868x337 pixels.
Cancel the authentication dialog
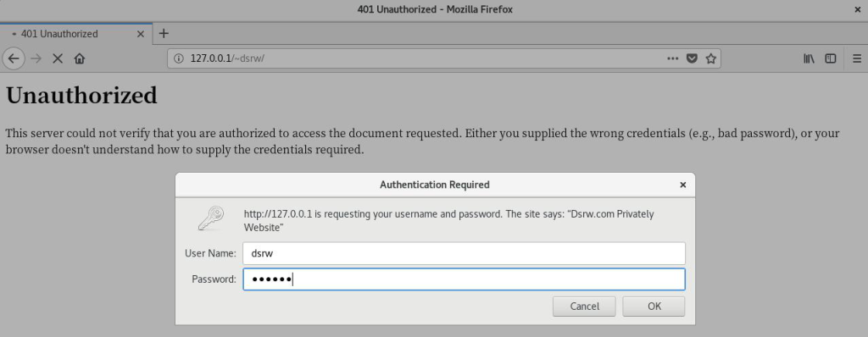tap(584, 307)
